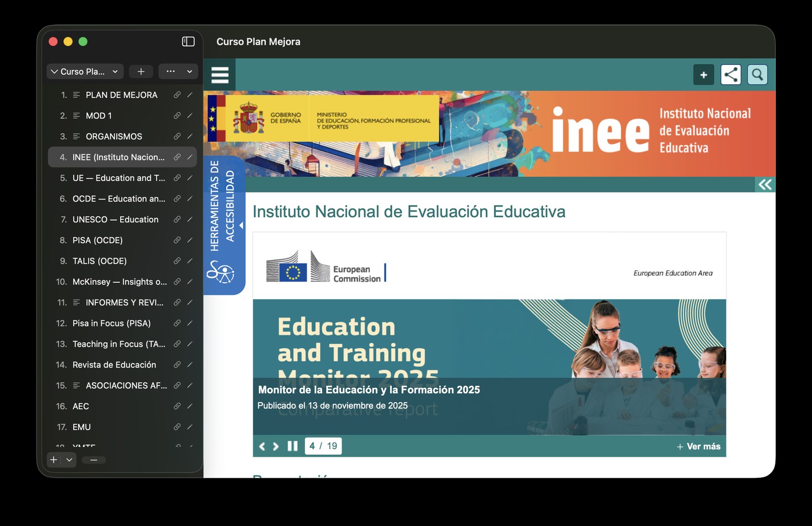Click the link icon on the INEE row
The height and width of the screenshot is (526, 812).
pos(177,157)
